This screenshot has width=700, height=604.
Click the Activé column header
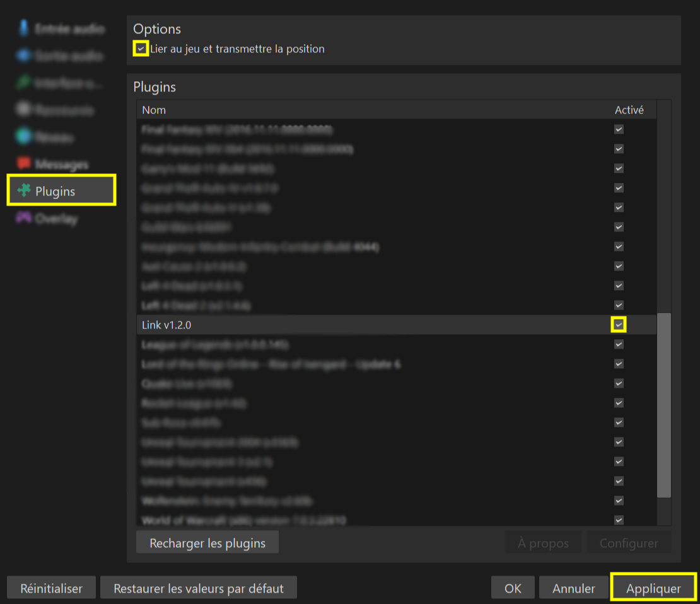[629, 110]
